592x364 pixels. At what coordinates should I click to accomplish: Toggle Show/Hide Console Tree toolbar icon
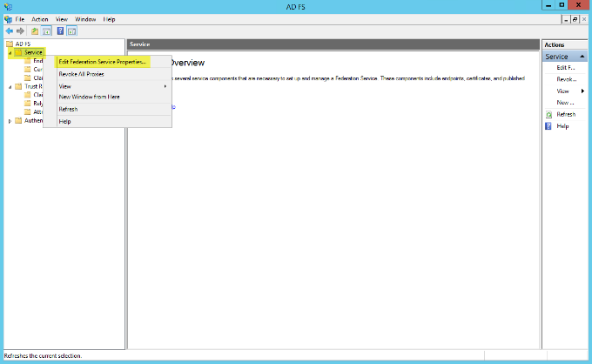tap(46, 30)
